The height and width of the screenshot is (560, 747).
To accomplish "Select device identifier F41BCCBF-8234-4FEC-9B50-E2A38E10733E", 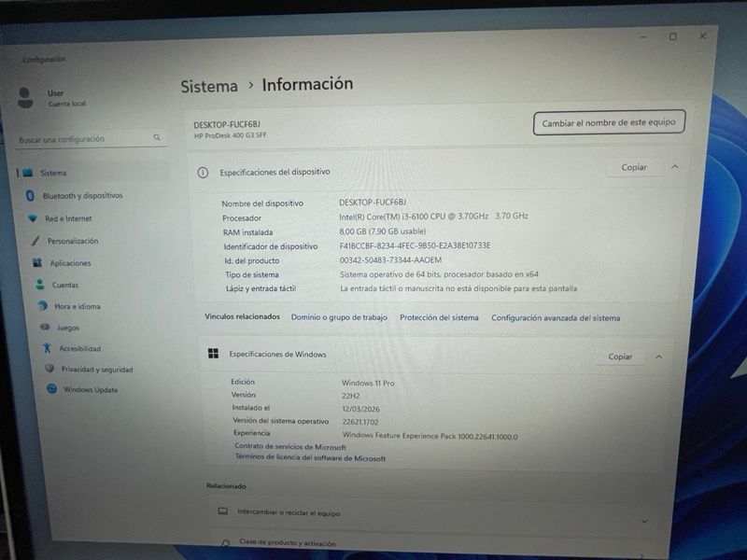I will (x=415, y=245).
